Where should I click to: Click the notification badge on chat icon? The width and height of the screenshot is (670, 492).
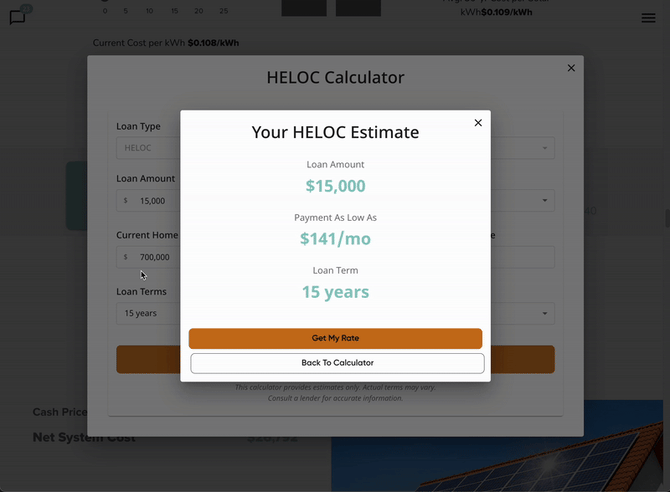[26, 8]
